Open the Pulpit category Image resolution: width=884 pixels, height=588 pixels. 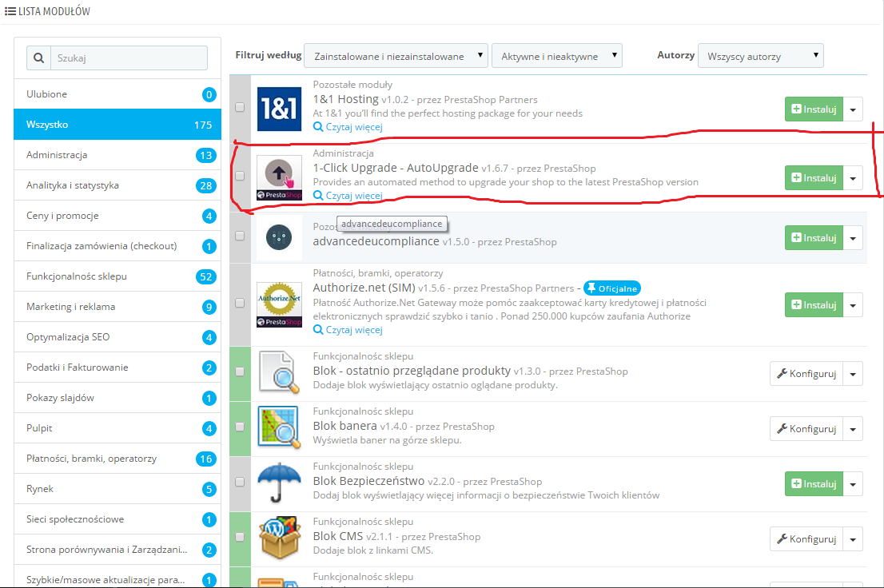click(x=117, y=428)
